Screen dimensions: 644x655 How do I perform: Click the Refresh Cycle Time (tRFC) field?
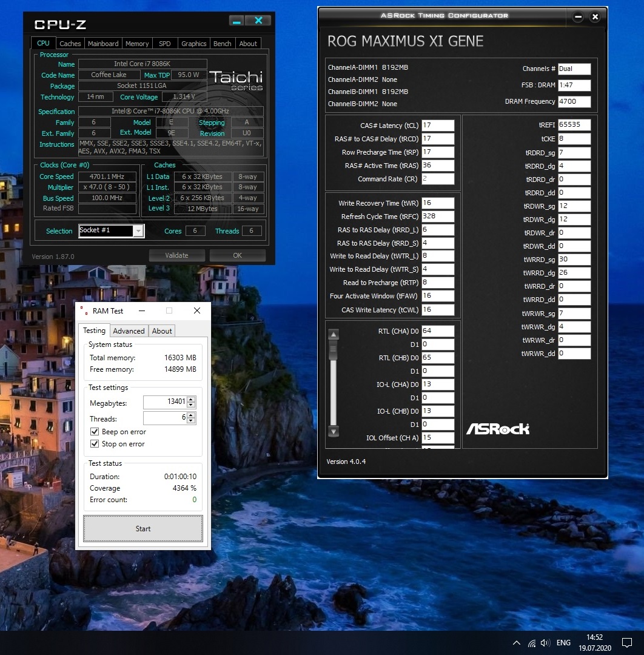click(x=438, y=217)
